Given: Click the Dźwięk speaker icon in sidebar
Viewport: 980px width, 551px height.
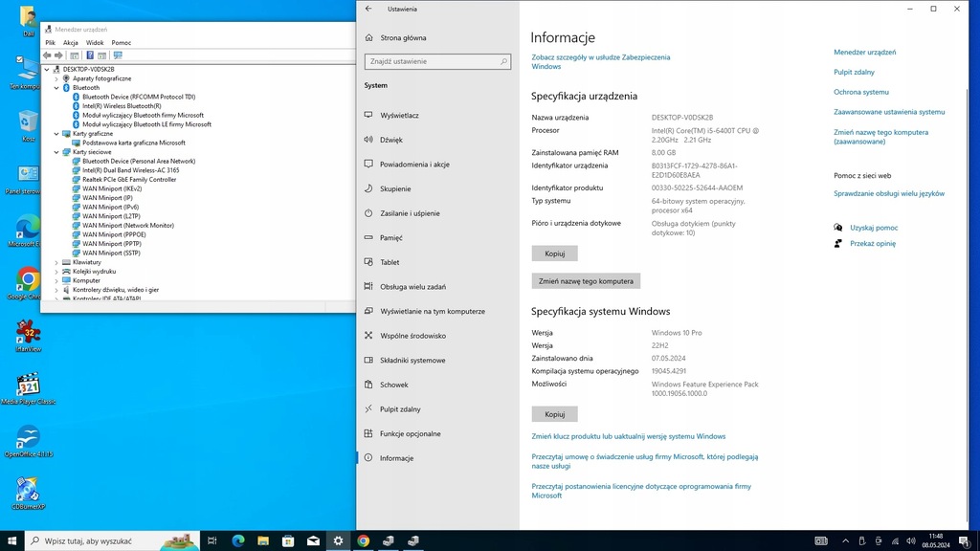Looking at the screenshot, I should (368, 140).
